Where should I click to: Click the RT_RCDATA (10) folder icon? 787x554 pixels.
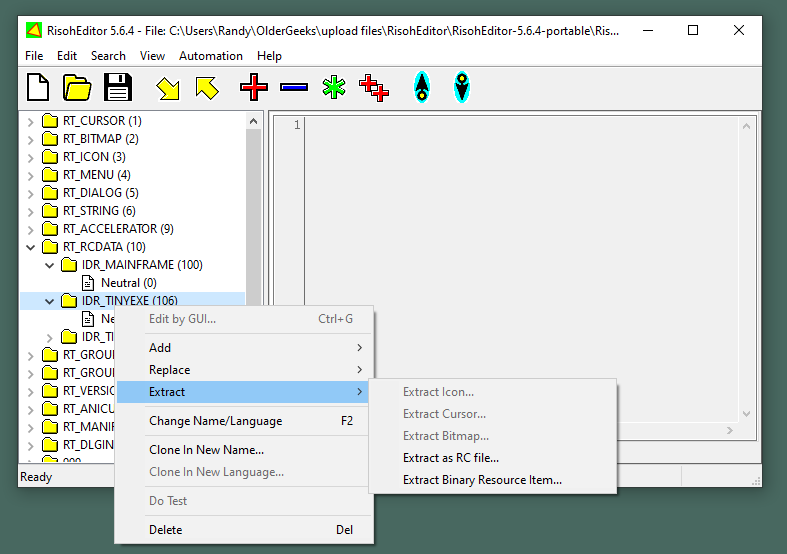(50, 247)
